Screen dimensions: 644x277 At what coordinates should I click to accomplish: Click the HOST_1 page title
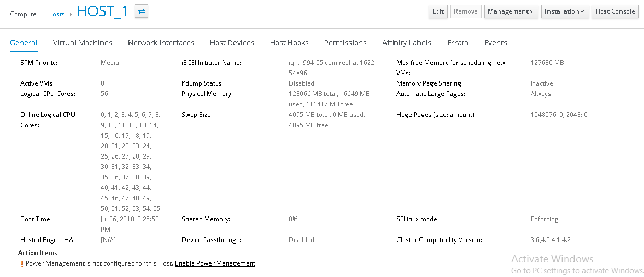click(x=102, y=11)
